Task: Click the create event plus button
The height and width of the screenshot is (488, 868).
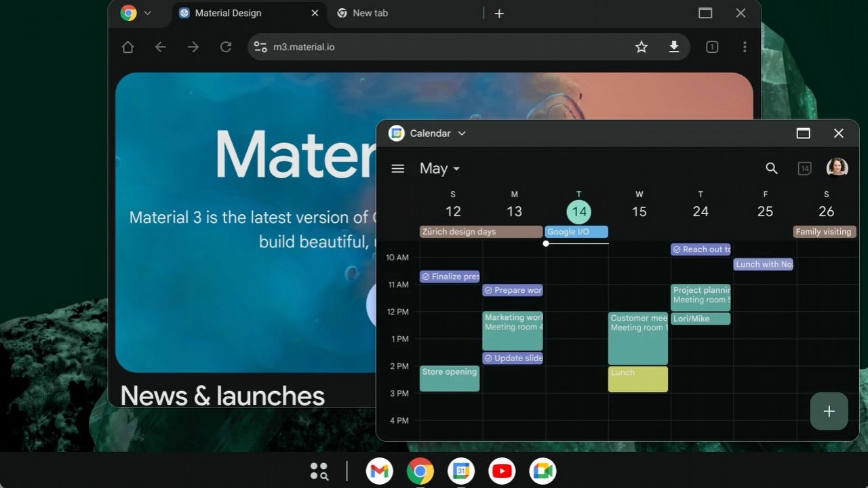Action: [829, 411]
